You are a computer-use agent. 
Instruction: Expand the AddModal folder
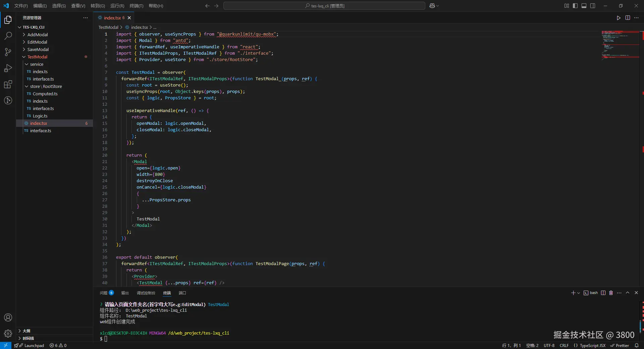38,35
